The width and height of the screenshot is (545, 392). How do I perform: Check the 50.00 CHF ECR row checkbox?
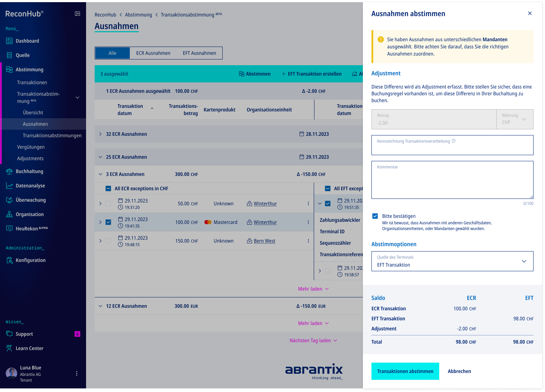click(x=108, y=204)
